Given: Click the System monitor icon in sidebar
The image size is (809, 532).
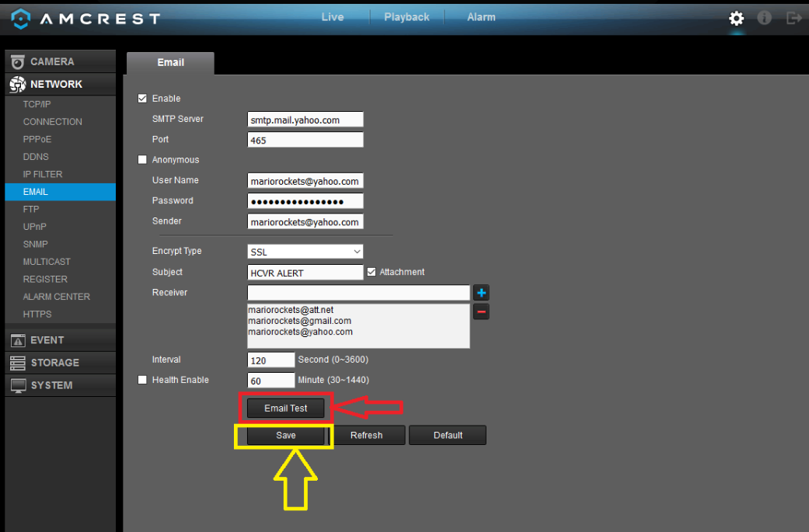Looking at the screenshot, I should [18, 385].
